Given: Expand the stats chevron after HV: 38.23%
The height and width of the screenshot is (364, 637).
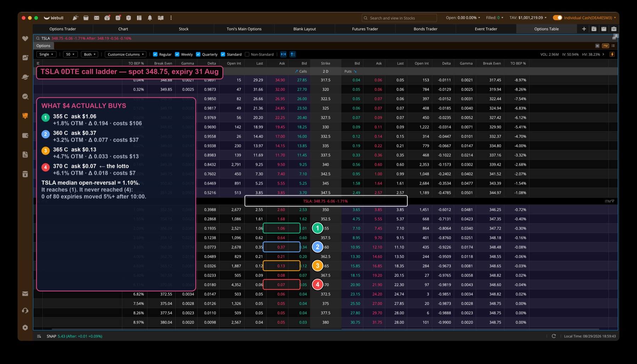Looking at the screenshot, I should 603,54.
